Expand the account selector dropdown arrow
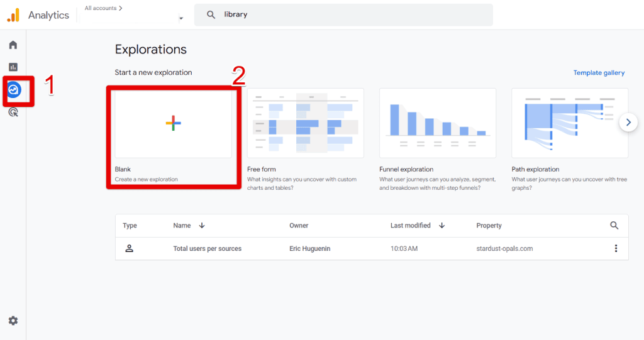This screenshot has height=340, width=644. (x=181, y=19)
